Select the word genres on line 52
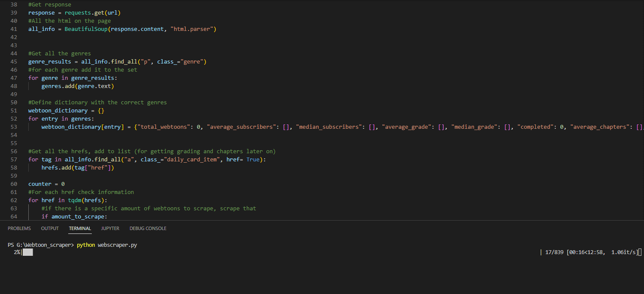This screenshot has height=294, width=644. click(81, 118)
